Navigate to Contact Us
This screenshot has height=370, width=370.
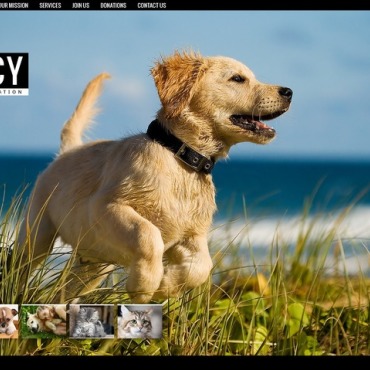[x=152, y=5]
